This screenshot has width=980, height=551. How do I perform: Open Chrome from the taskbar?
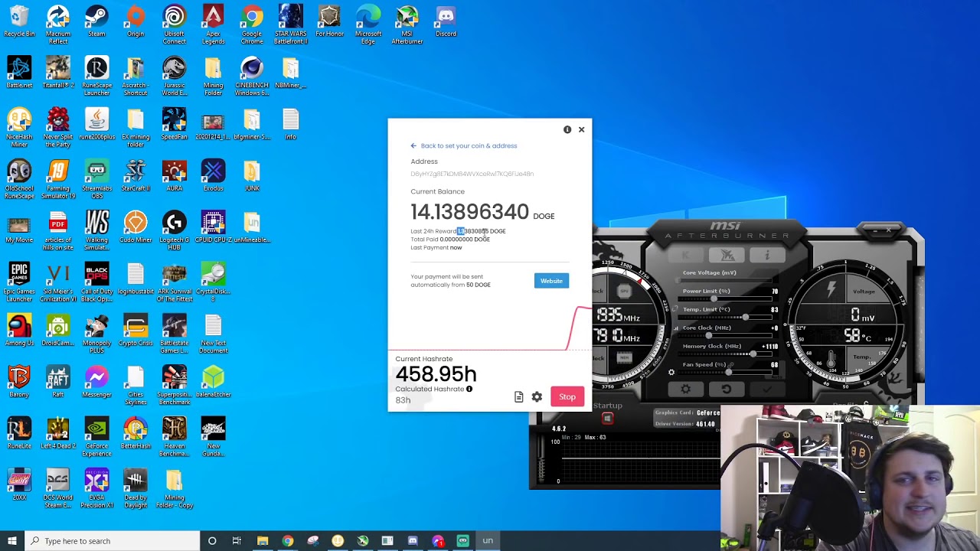(287, 541)
